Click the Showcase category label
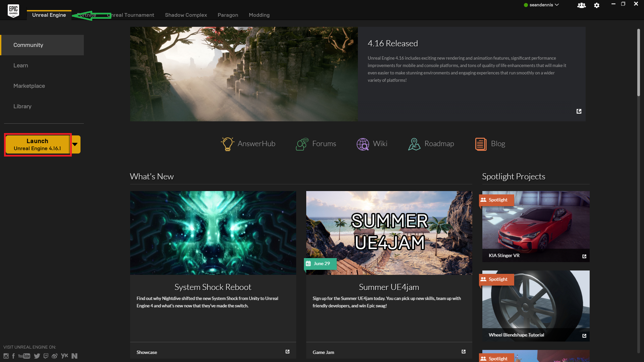The height and width of the screenshot is (362, 644). tap(147, 352)
